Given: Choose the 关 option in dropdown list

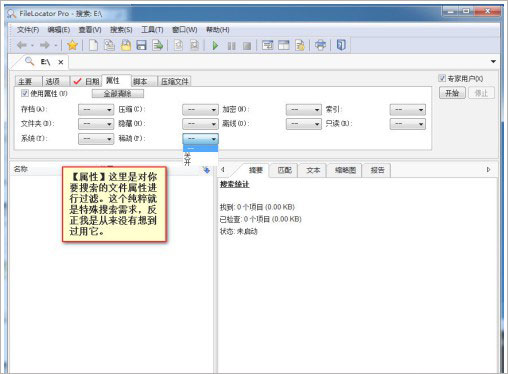Looking at the screenshot, I should point(200,155).
